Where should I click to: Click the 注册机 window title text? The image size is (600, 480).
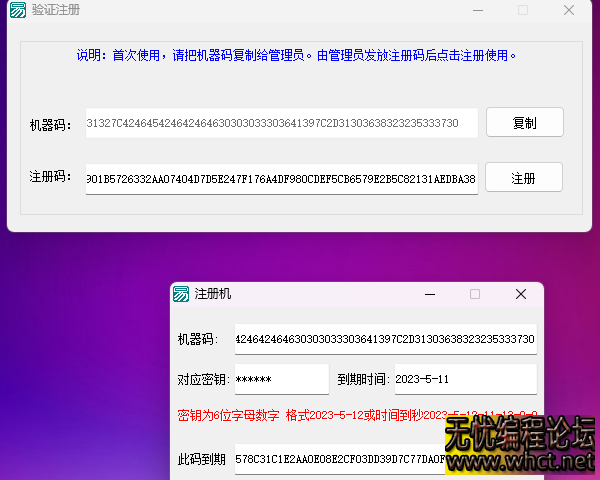click(x=213, y=294)
